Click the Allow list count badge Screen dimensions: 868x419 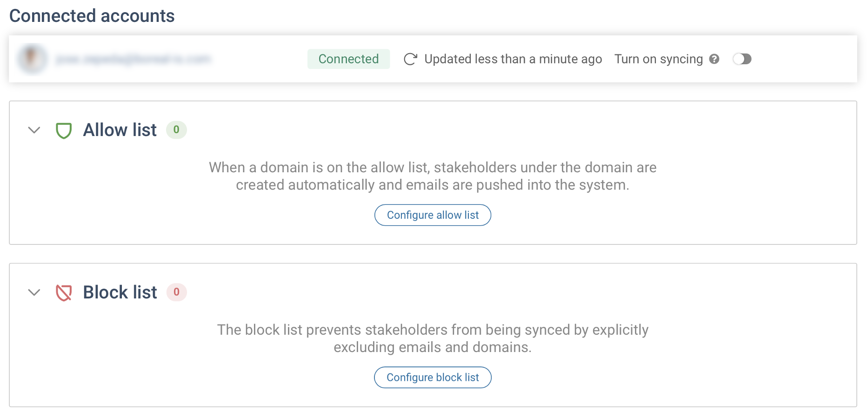coord(176,130)
